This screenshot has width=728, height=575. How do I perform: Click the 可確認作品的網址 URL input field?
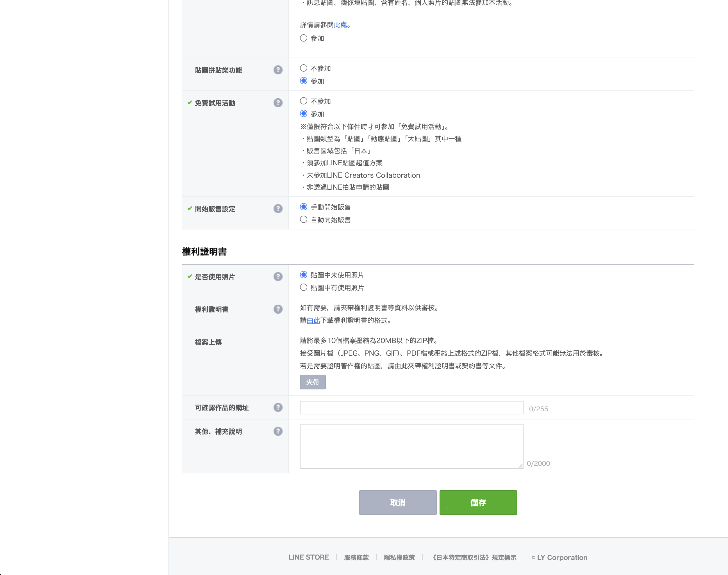pos(411,407)
